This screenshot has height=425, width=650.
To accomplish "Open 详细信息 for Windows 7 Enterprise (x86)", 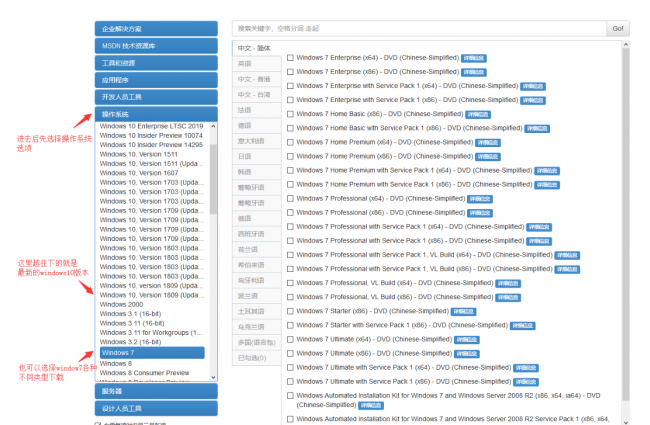I will tap(474, 72).
